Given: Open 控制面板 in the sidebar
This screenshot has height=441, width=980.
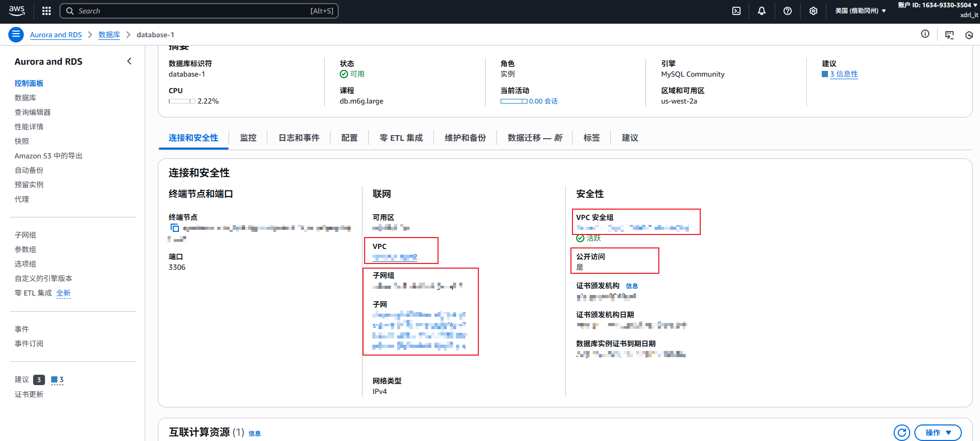Looking at the screenshot, I should click(x=29, y=83).
